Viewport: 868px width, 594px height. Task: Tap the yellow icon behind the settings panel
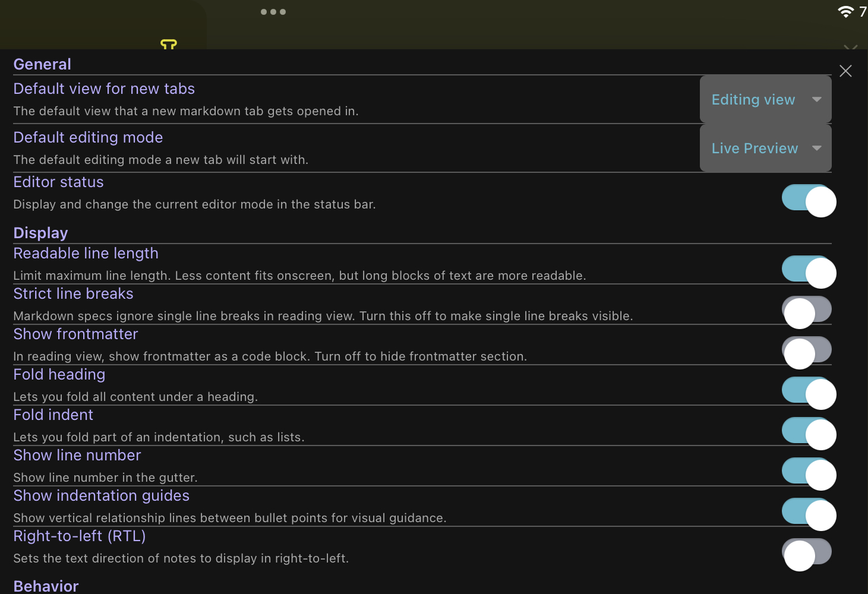pos(168,44)
